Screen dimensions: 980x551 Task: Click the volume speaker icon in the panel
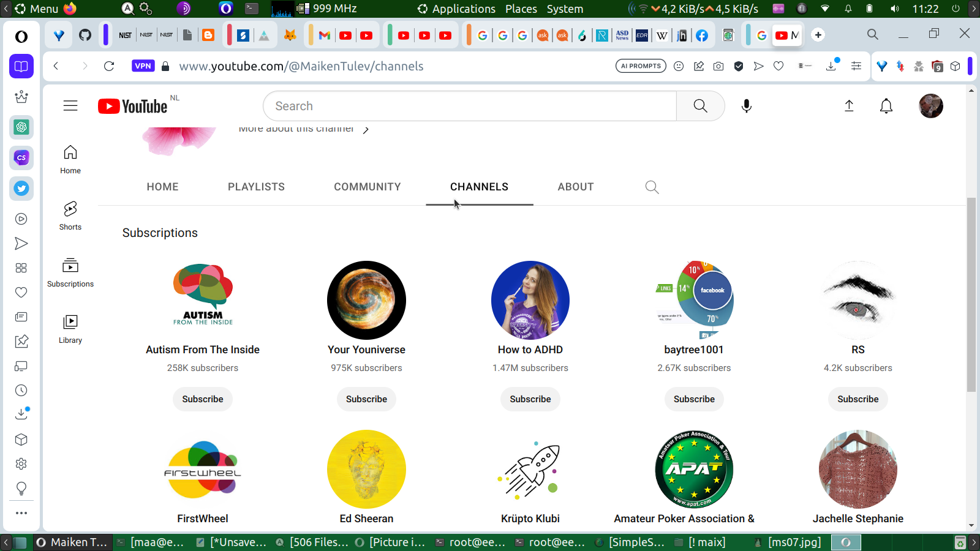pos(895,9)
